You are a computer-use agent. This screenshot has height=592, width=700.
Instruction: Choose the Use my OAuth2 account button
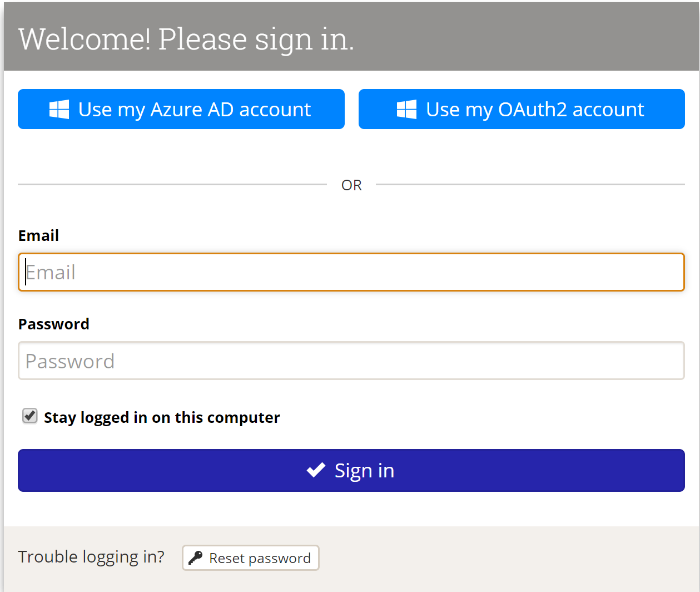pyautogui.click(x=522, y=109)
